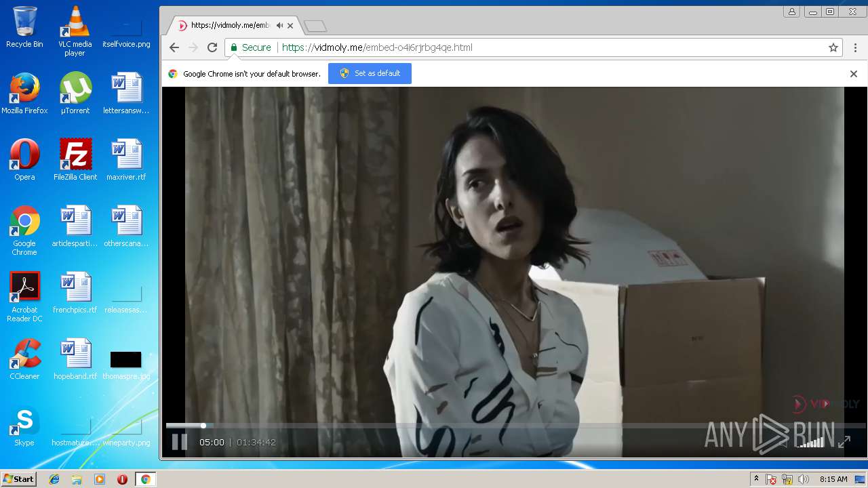Click the elapsed time 05:00
Image resolution: width=868 pixels, height=488 pixels.
tap(212, 442)
